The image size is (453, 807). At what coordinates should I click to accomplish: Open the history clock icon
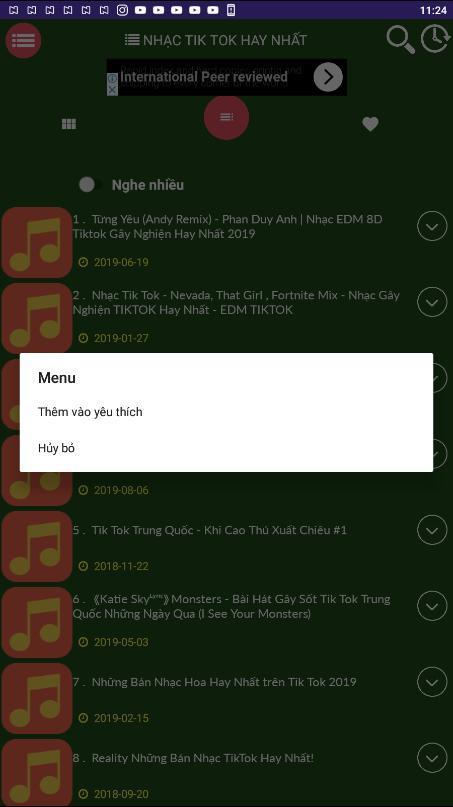(434, 39)
